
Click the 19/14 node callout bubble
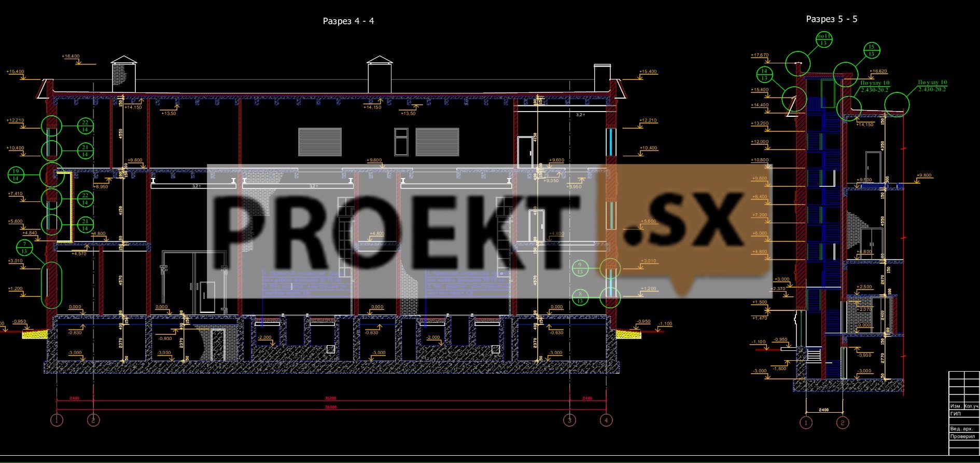coord(16,175)
